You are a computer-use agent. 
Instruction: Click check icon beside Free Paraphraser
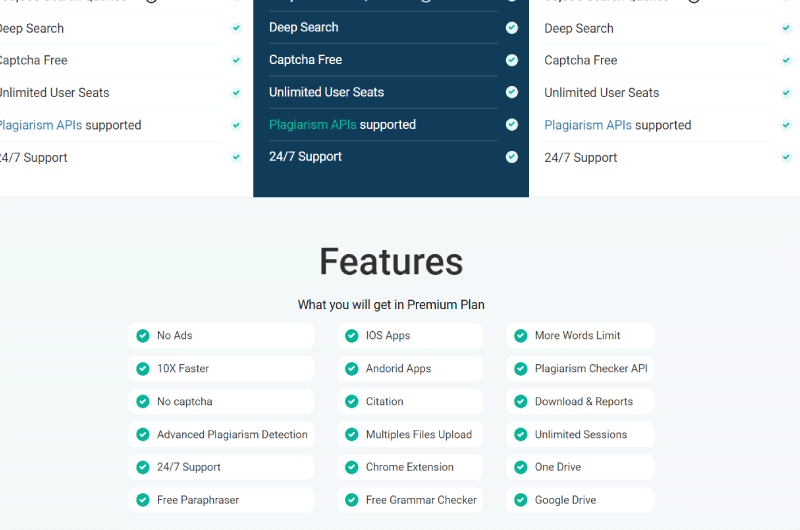143,500
